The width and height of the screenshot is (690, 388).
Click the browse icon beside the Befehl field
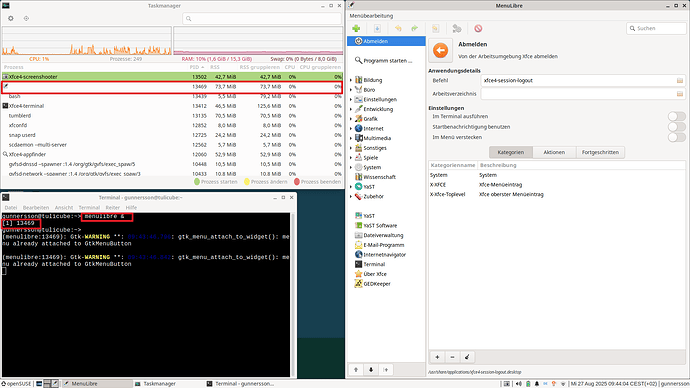680,81
